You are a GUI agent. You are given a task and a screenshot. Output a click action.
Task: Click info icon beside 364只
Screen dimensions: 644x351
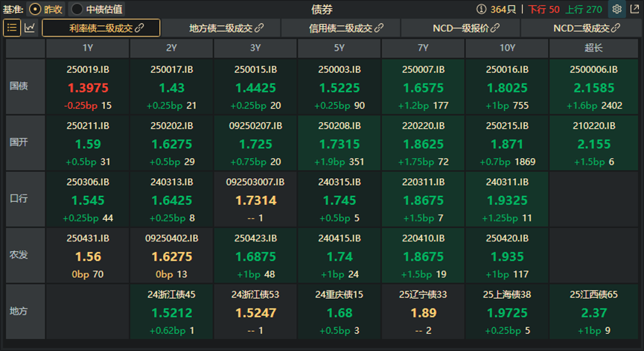pyautogui.click(x=481, y=10)
